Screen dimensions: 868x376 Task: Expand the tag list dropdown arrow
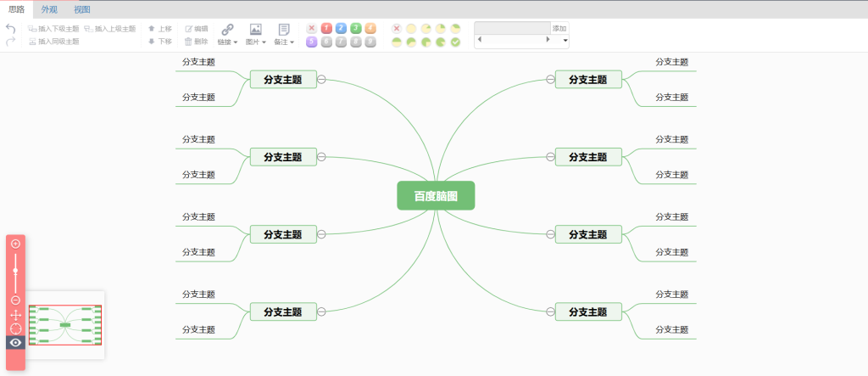point(565,41)
